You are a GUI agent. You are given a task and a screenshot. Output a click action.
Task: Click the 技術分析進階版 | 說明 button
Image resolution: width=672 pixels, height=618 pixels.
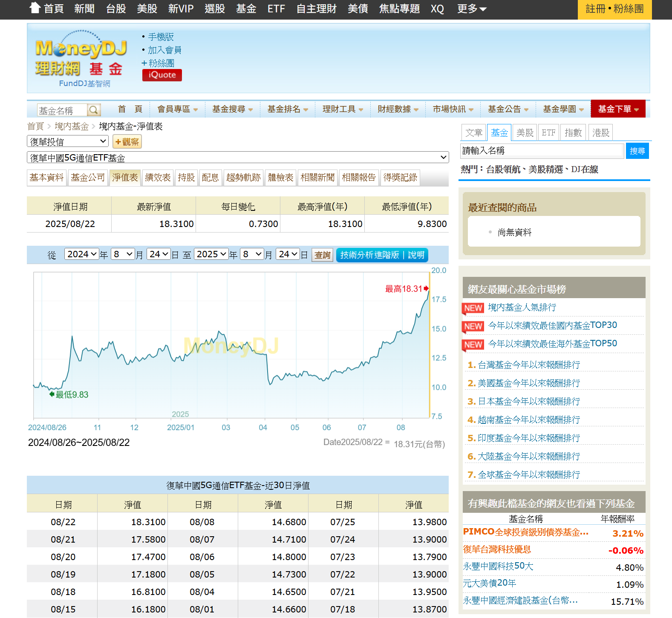(382, 255)
